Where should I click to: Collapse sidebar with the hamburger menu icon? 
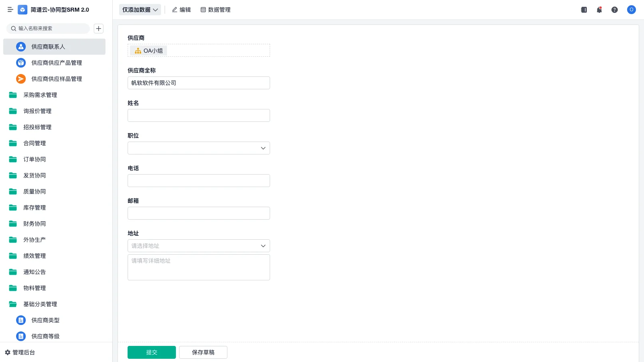tap(10, 10)
